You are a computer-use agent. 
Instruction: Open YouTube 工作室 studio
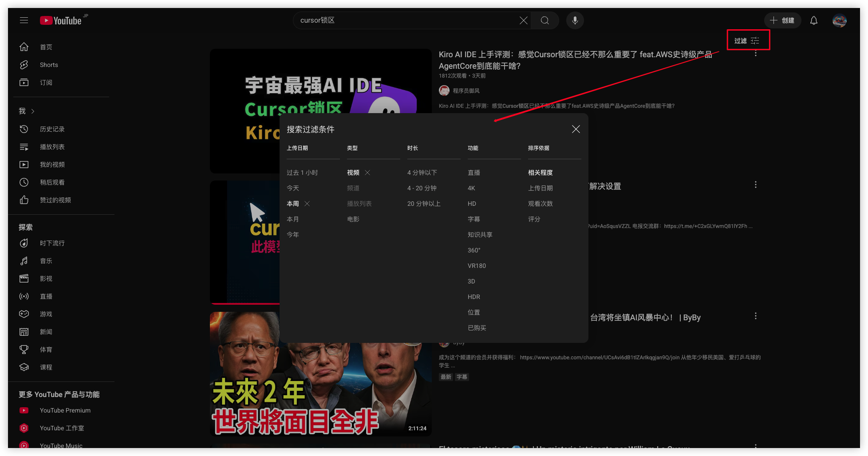tap(61, 428)
